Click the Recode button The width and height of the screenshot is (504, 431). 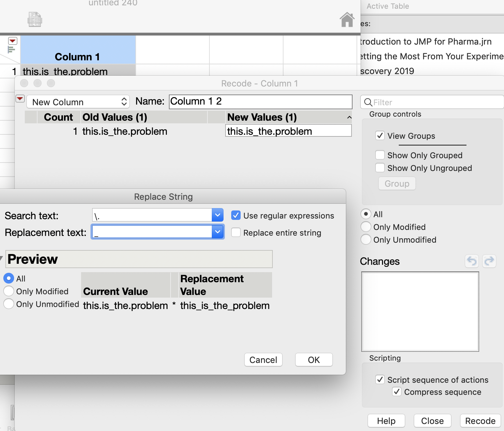tap(480, 421)
